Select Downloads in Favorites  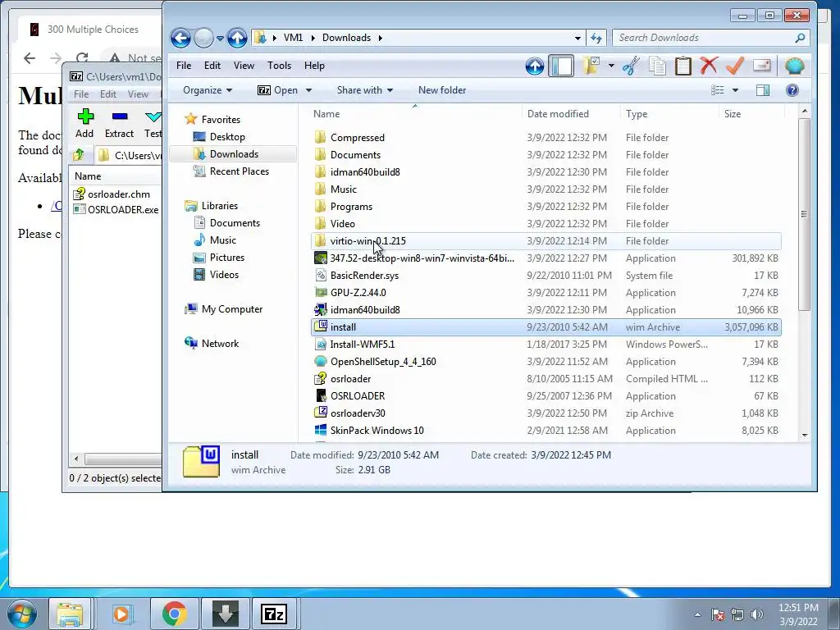tap(234, 153)
